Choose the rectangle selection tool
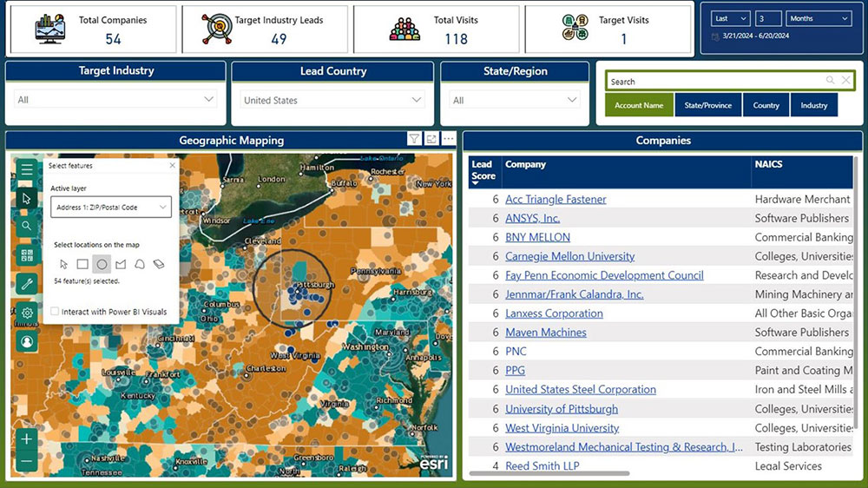The height and width of the screenshot is (488, 868). pyautogui.click(x=82, y=264)
